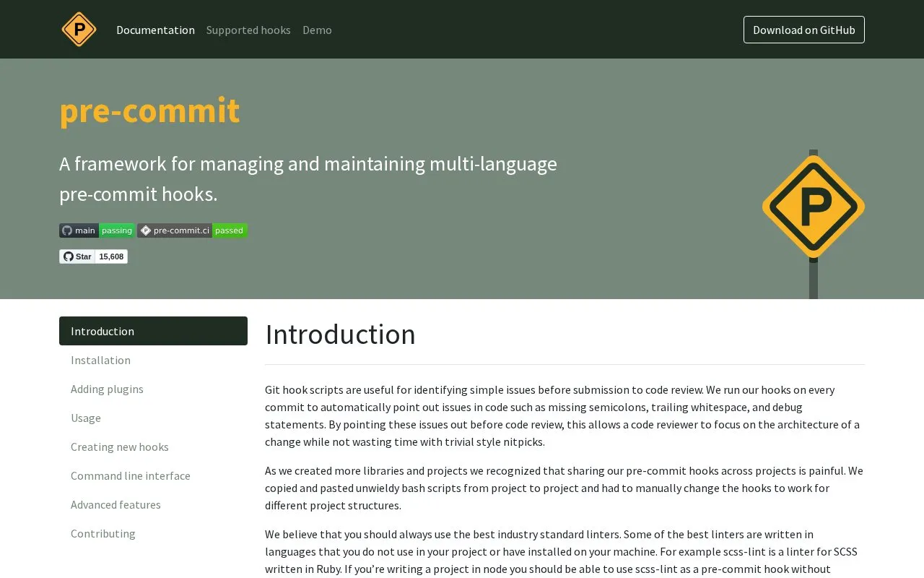Click the paragraph starting 'As we created'
Screen dimensions: 924x578
point(565,488)
